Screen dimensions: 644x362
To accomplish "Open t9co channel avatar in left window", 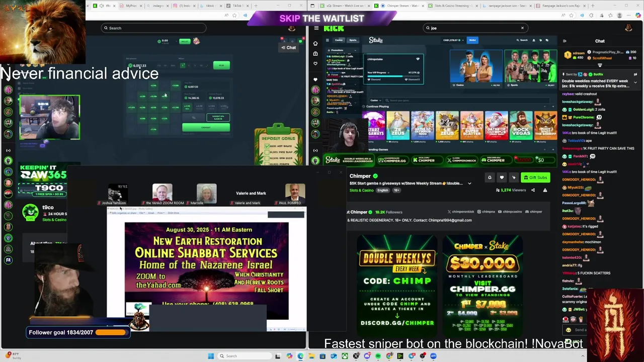I will pyautogui.click(x=30, y=213).
